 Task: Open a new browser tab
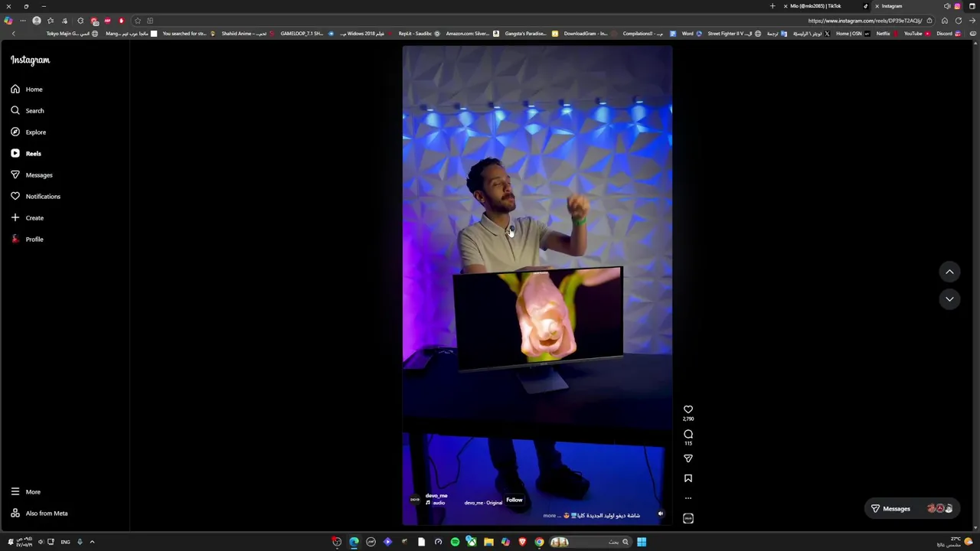[773, 6]
